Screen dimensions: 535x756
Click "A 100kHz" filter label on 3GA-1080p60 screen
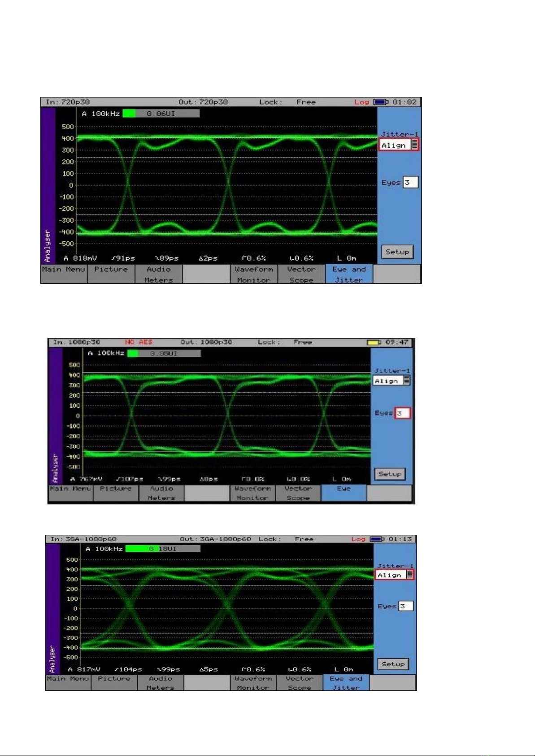[x=104, y=549]
